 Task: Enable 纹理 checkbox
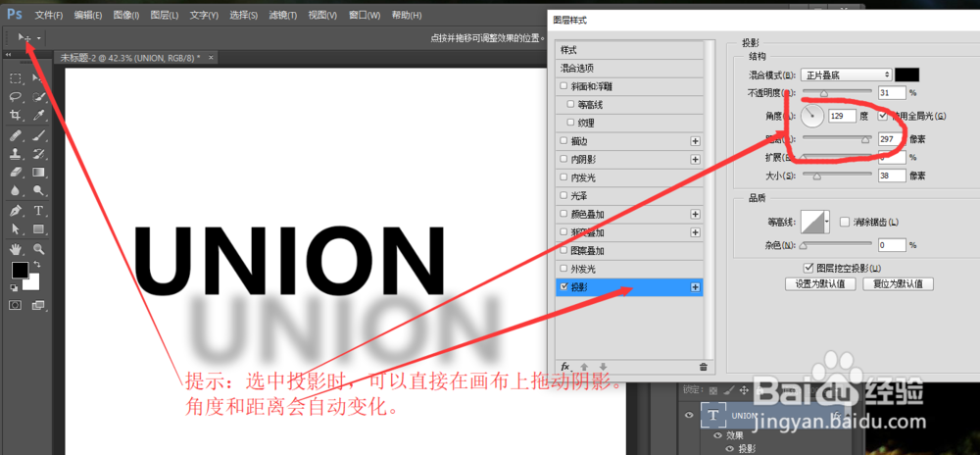pyautogui.click(x=570, y=123)
